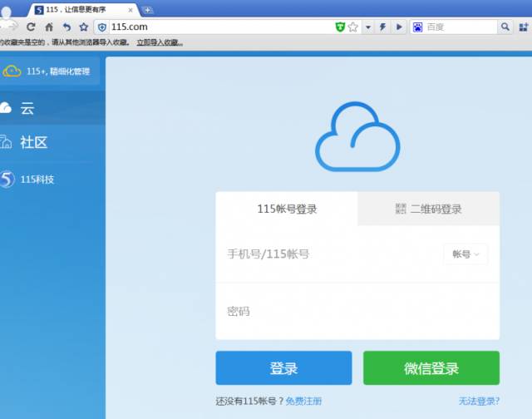This screenshot has height=419, width=532.
Task: Click the blue 登录 button
Action: pos(283,367)
